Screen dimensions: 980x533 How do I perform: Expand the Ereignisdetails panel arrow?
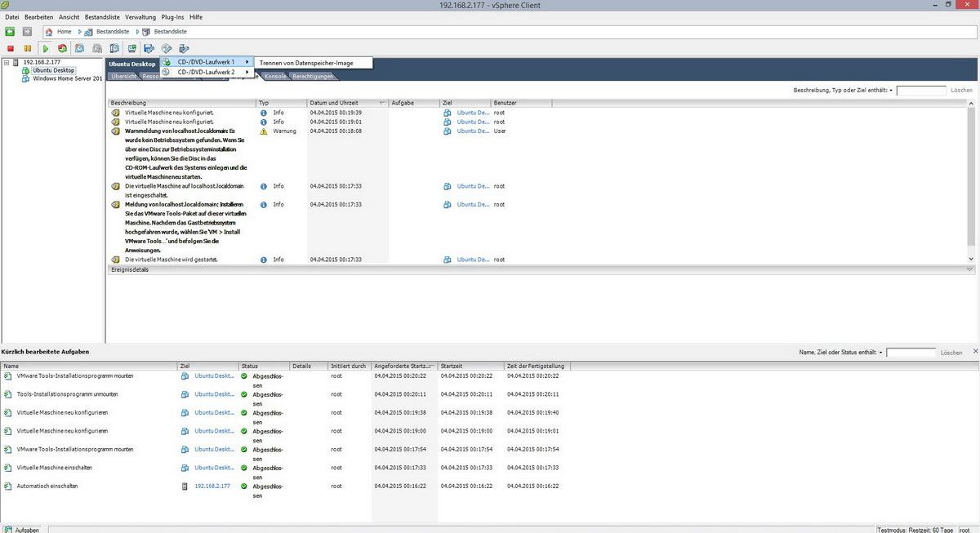point(969,269)
